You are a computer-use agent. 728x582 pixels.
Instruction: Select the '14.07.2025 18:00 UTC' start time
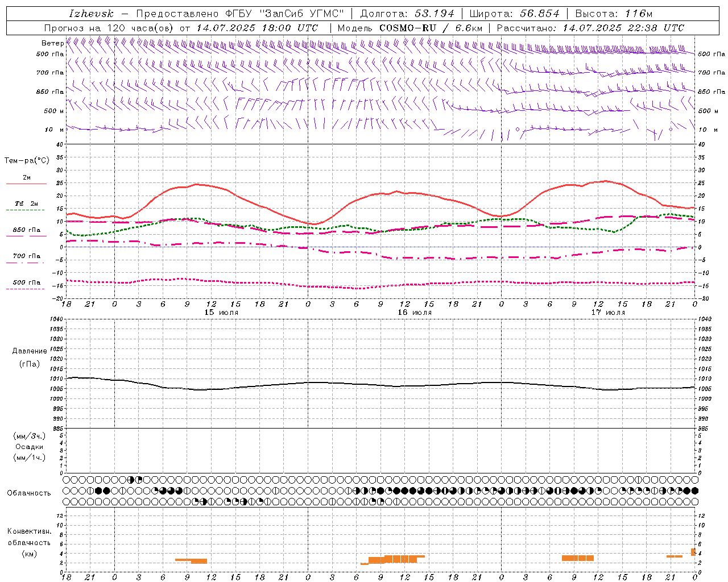[257, 28]
